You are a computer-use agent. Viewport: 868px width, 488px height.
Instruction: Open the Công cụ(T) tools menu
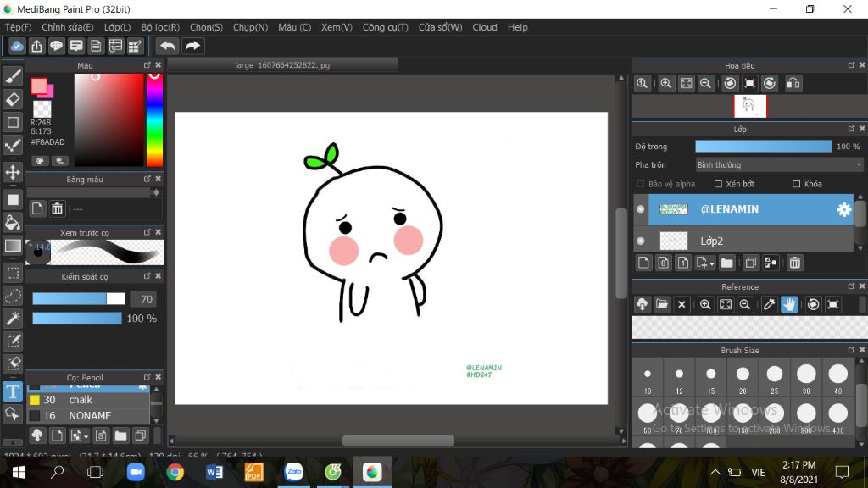pos(386,27)
